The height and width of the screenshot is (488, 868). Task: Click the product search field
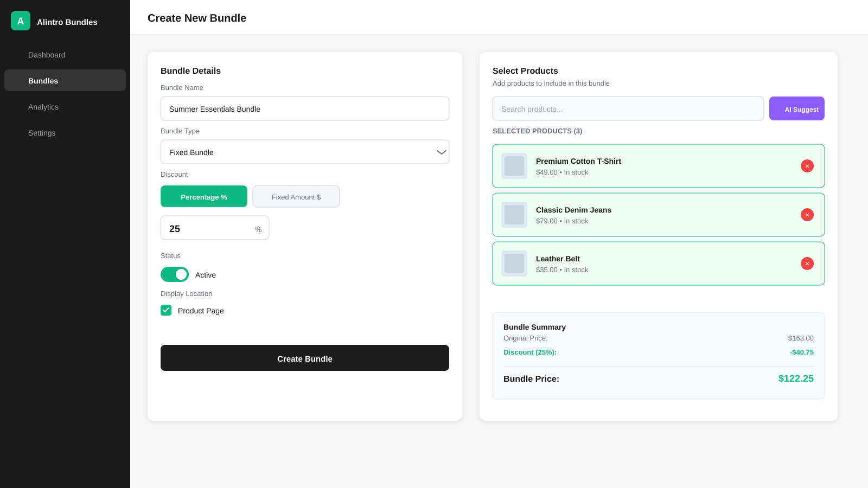(x=628, y=108)
